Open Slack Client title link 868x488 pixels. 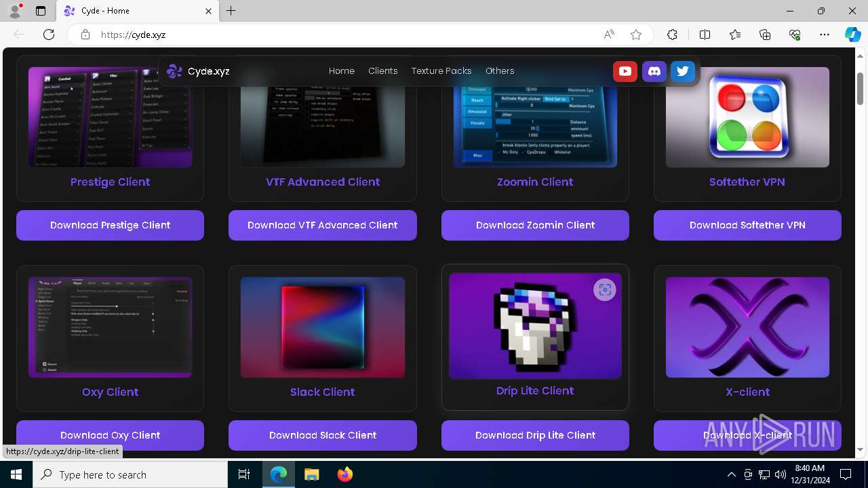point(323,392)
